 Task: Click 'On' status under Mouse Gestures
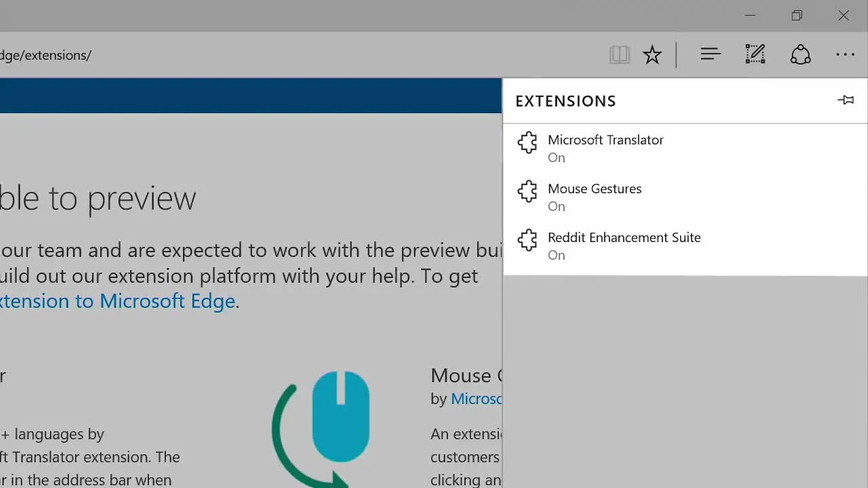pos(556,206)
